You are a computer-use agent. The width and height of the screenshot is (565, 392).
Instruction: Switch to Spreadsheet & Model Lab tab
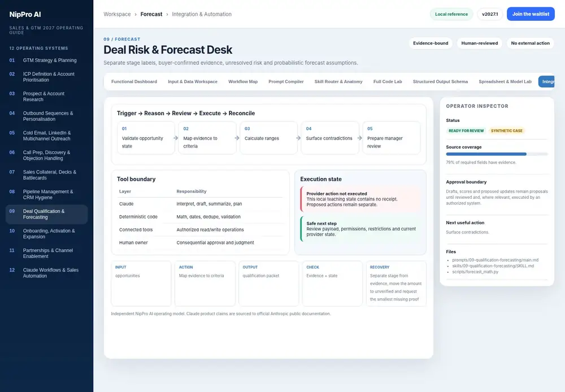(x=505, y=82)
